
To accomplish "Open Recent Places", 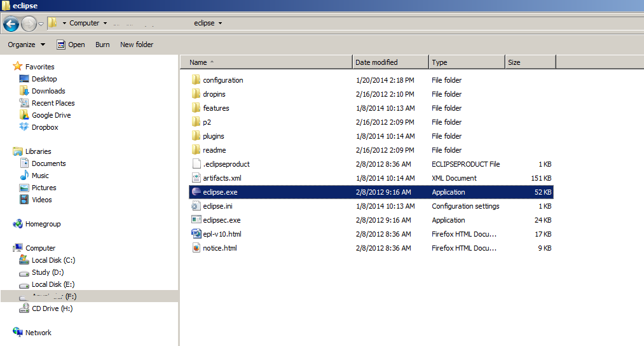I will tap(53, 103).
